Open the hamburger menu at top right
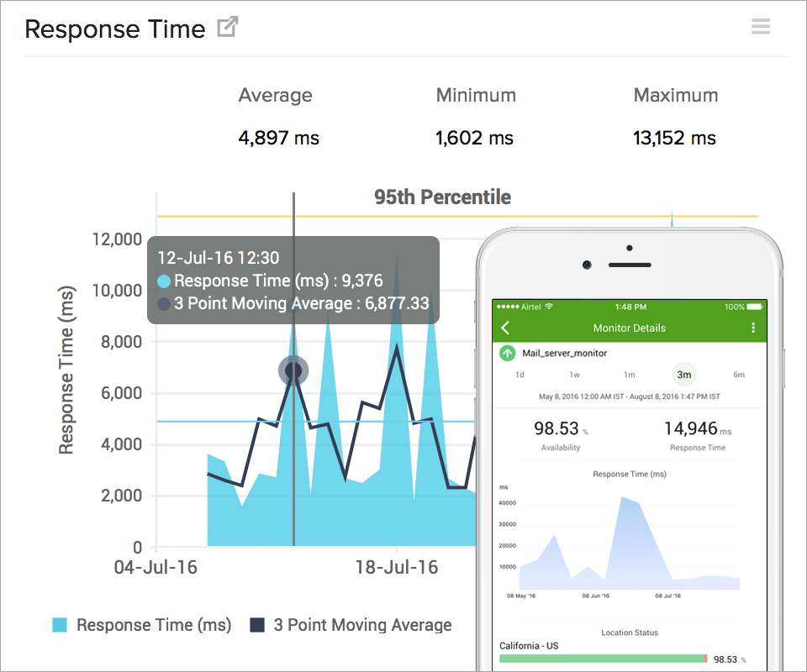This screenshot has width=807, height=672. click(x=761, y=26)
